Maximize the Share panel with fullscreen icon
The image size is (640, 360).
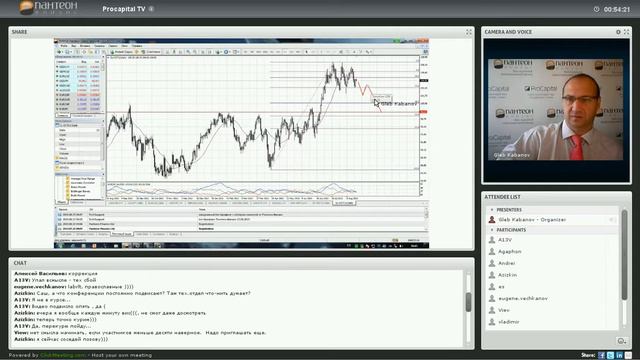tap(469, 32)
